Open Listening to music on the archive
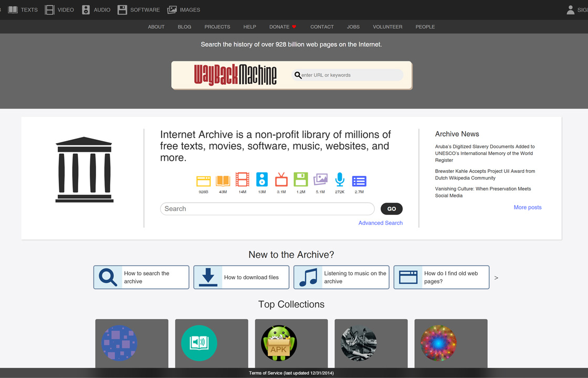The height and width of the screenshot is (378, 588). [x=342, y=278]
